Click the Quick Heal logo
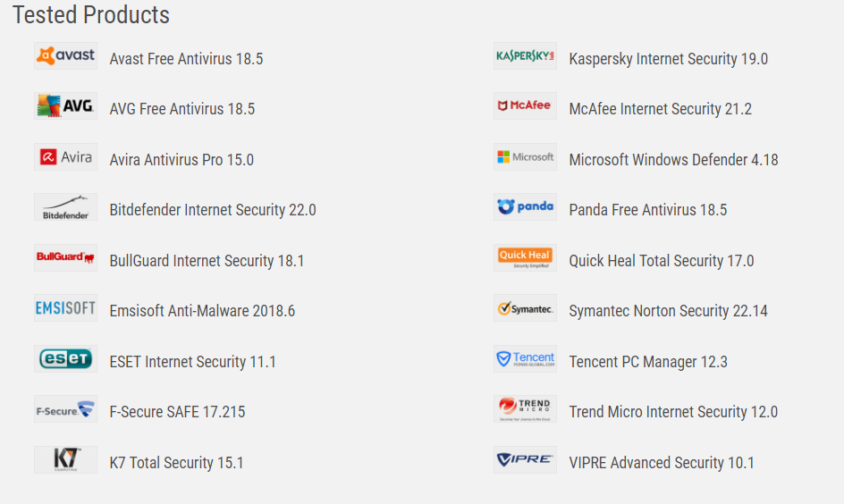Image resolution: width=844 pixels, height=504 pixels. coord(525,258)
